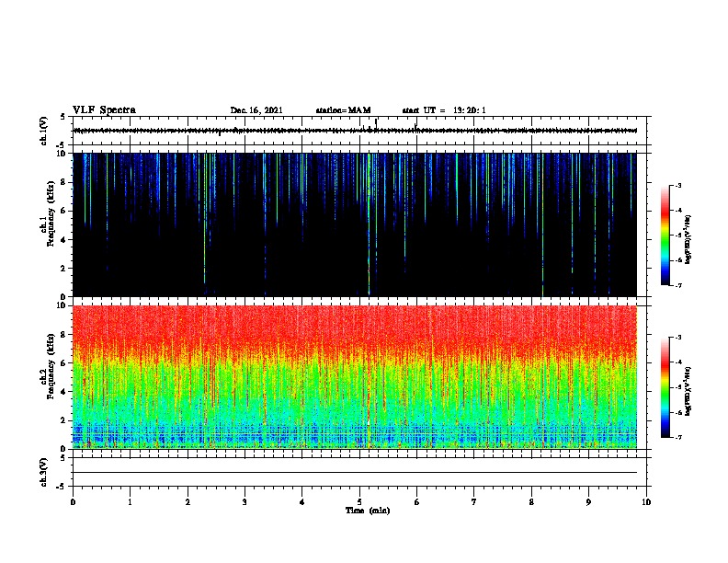Viewport: 728px width, 563px height.
Task: Click inside the ch.2 spectrogram panel
Action: point(355,377)
